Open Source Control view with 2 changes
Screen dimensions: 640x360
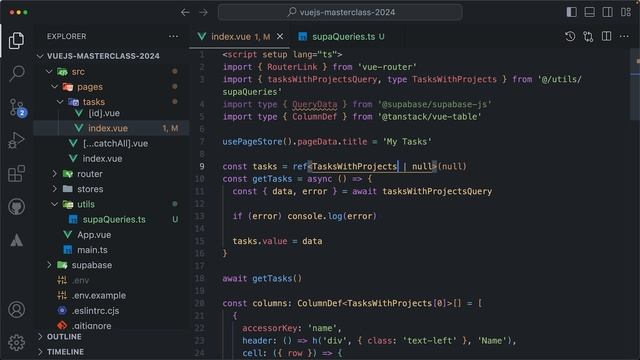tap(17, 108)
